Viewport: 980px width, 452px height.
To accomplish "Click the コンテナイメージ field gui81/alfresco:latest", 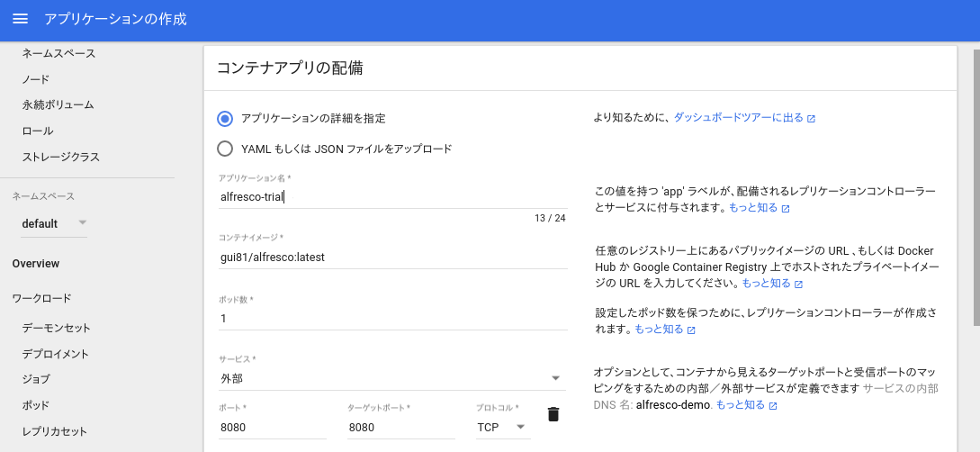I will [x=392, y=258].
